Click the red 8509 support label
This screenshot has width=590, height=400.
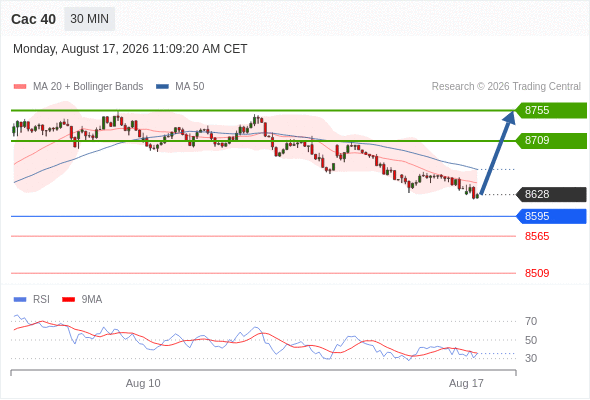(x=537, y=273)
